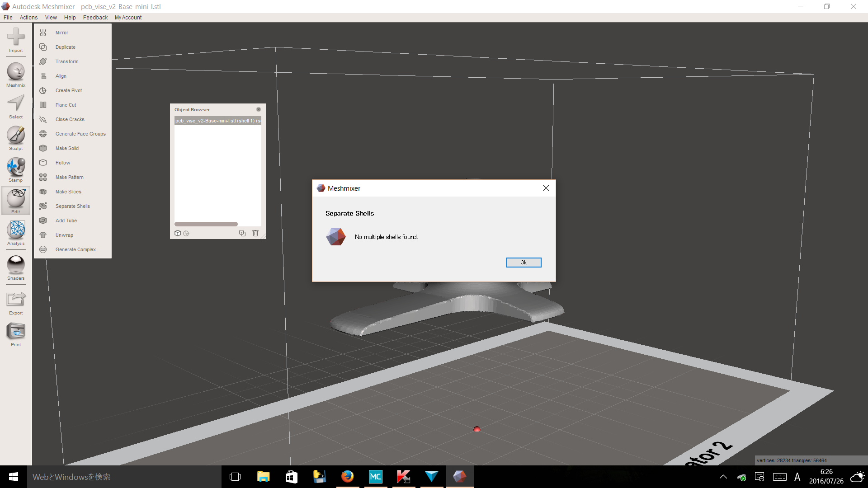Open the File menu
The image size is (868, 488).
(x=8, y=18)
